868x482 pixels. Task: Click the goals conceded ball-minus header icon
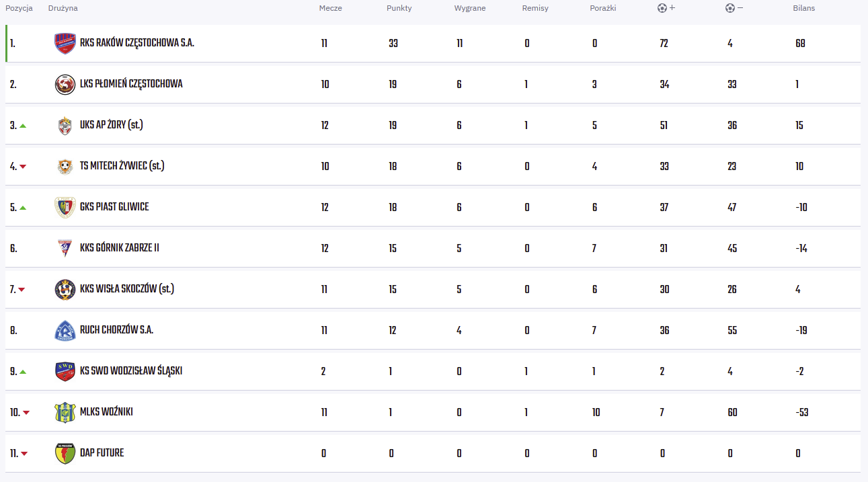tap(734, 8)
